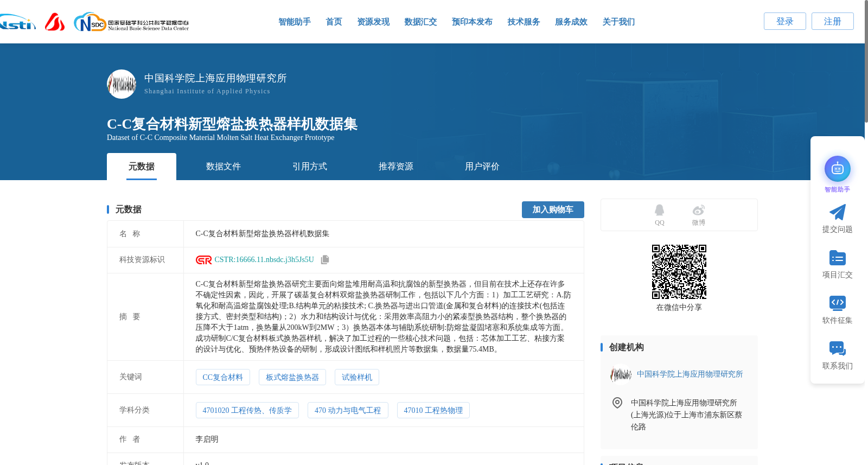868x465 pixels.
Task: Open 资源发现 menu item
Action: (x=373, y=22)
